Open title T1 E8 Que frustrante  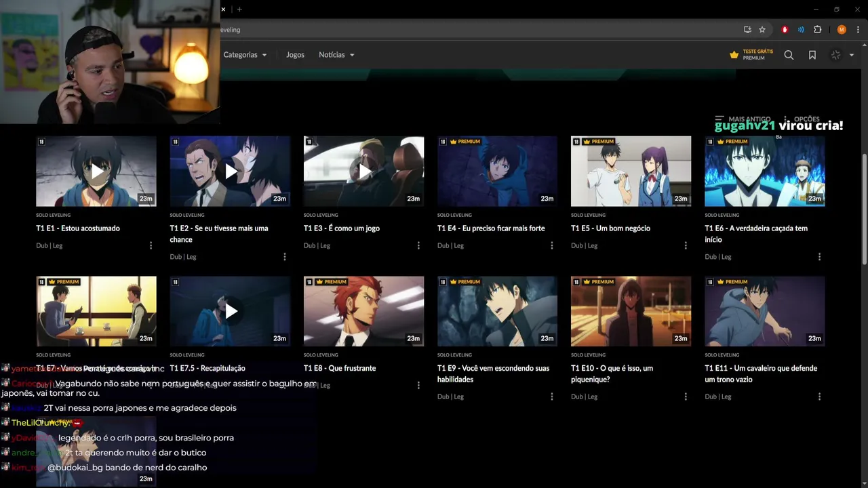point(340,368)
